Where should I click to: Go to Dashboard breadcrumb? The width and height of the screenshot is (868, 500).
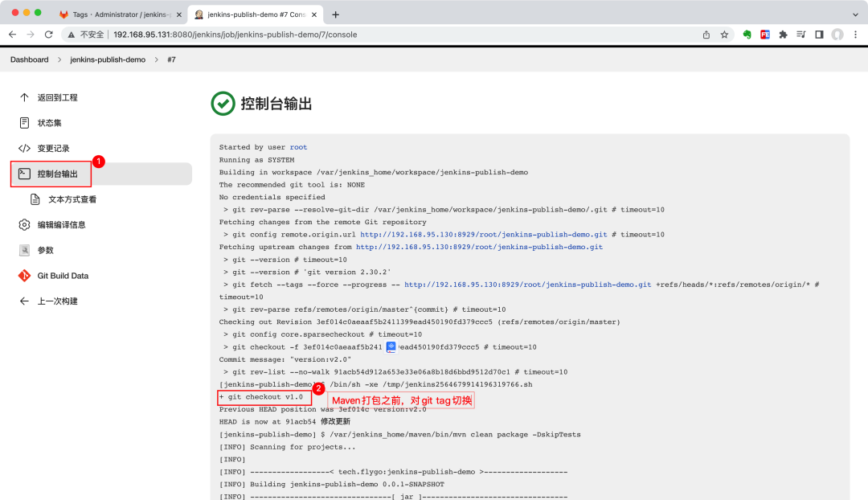pyautogui.click(x=30, y=59)
